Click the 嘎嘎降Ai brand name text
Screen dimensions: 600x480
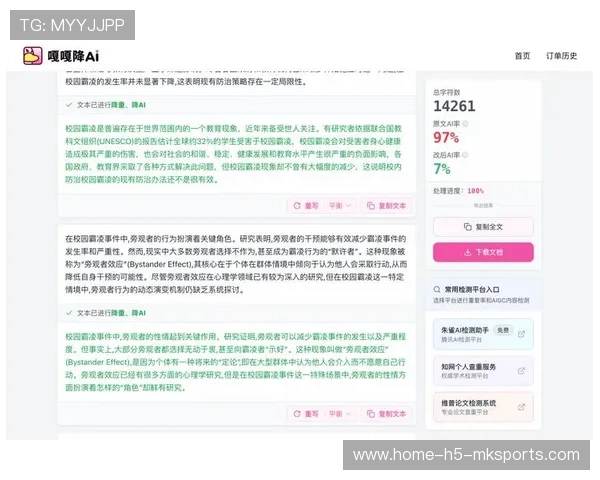coord(73,56)
